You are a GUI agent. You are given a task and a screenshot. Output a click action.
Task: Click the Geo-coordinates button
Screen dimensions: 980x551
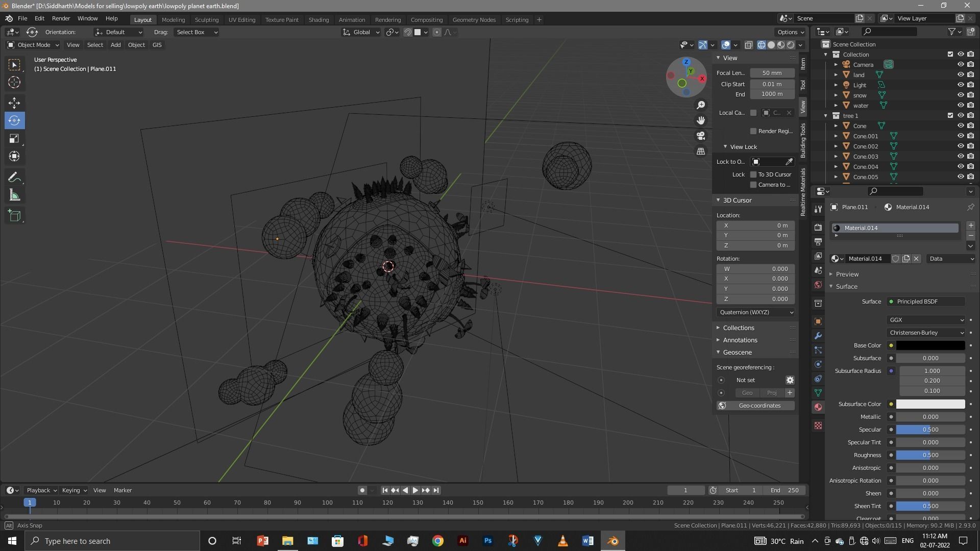755,406
